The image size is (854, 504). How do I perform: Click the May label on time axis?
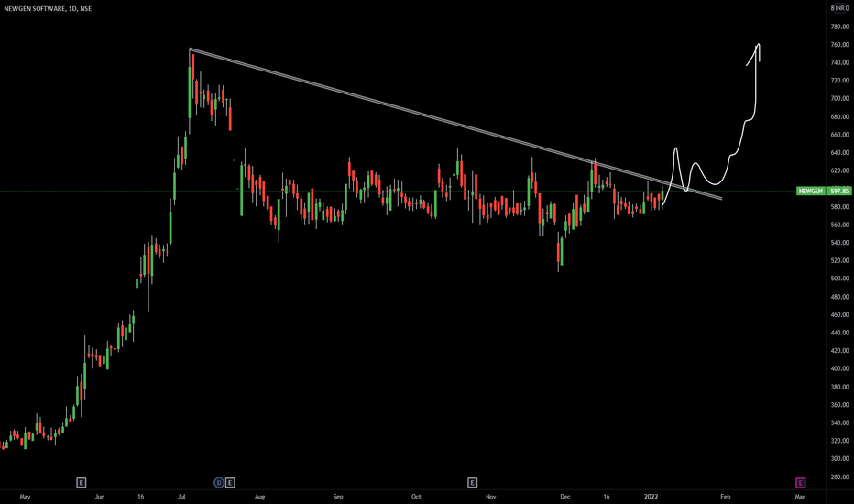click(x=25, y=497)
